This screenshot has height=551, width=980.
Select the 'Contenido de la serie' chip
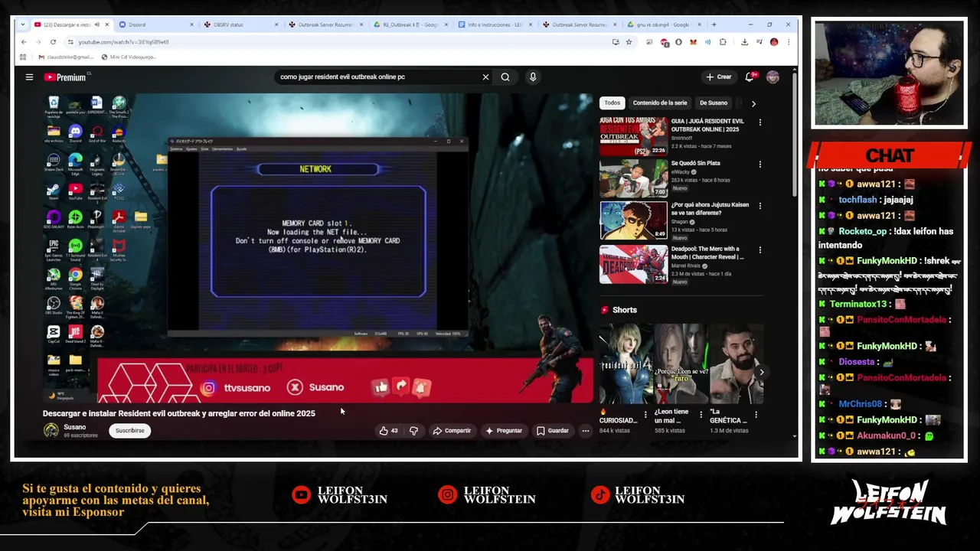660,103
